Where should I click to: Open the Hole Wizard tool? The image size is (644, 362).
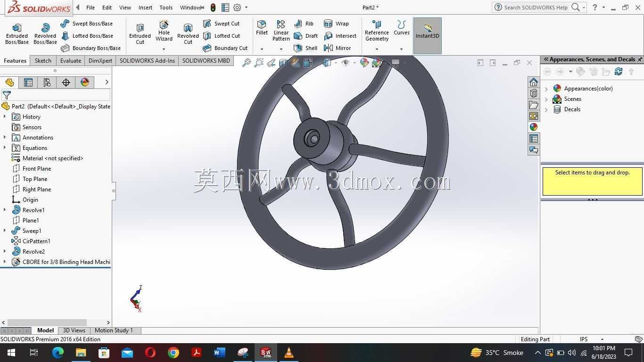coord(164,31)
